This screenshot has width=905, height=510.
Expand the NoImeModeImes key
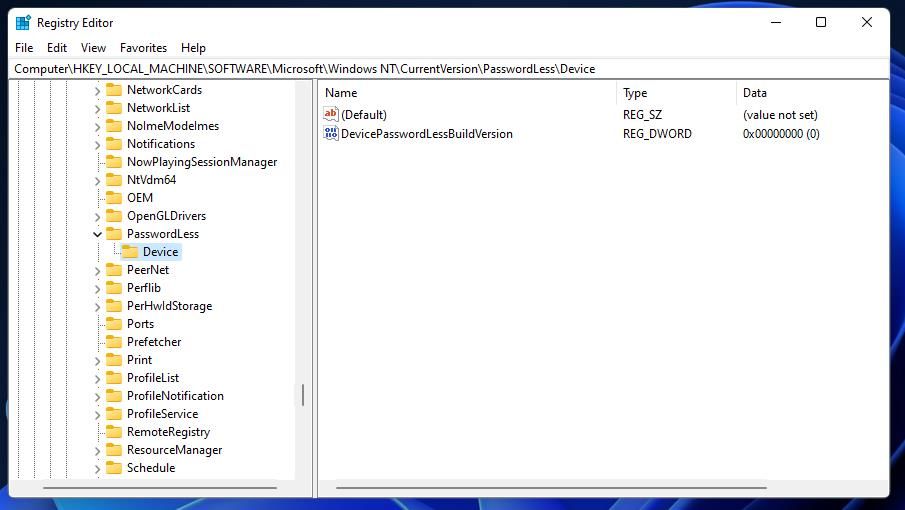[98, 126]
